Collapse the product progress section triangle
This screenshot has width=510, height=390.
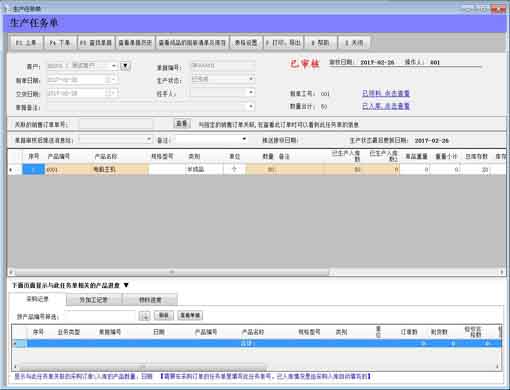pos(126,285)
